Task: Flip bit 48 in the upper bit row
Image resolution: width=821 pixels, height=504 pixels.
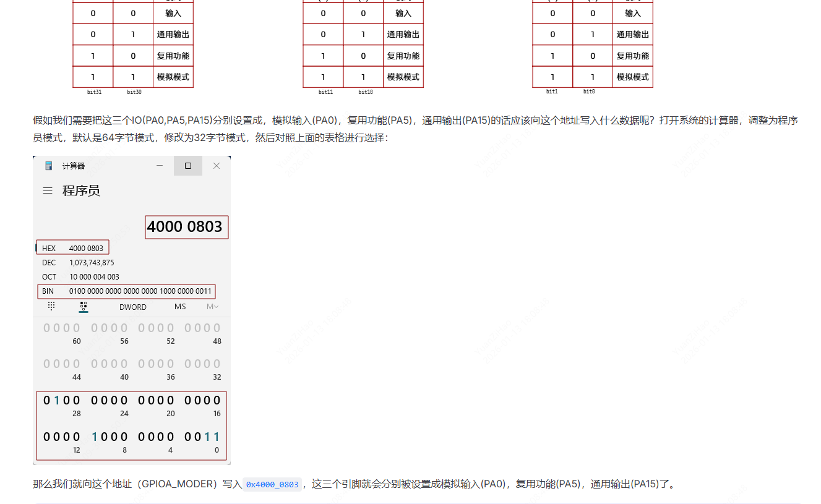Action: coord(218,327)
